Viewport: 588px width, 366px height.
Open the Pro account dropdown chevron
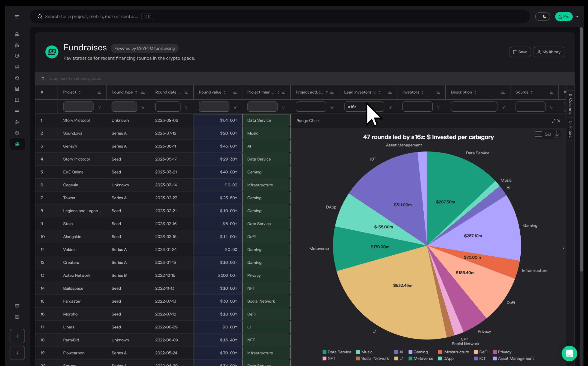click(577, 17)
